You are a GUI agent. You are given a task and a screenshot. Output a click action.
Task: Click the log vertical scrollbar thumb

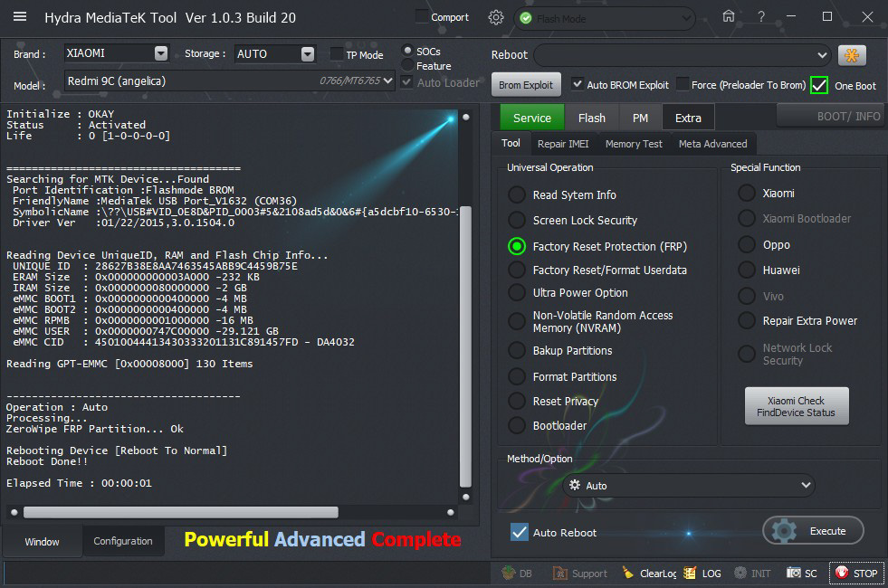[465, 346]
